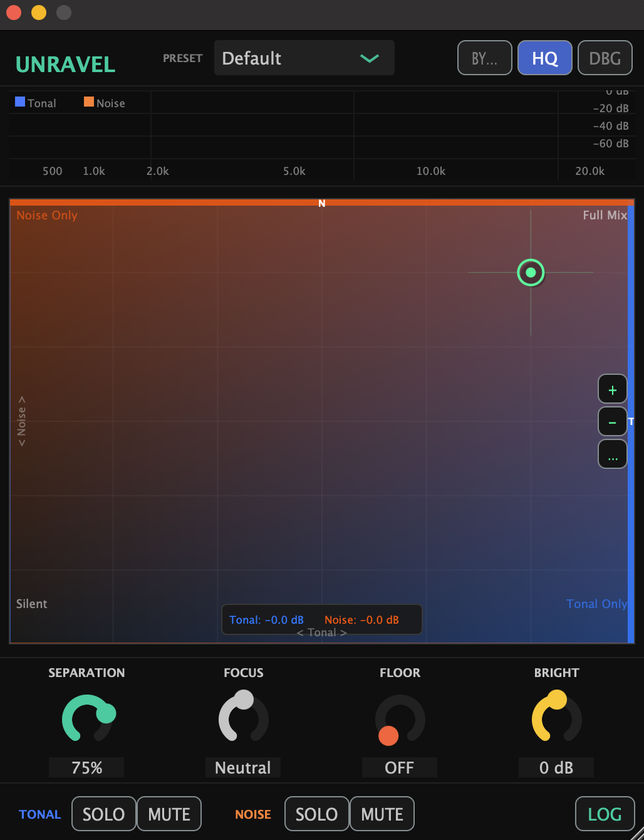Click the Tonal: -0.0 dB readout
The width and height of the screenshot is (644, 840).
tap(266, 620)
